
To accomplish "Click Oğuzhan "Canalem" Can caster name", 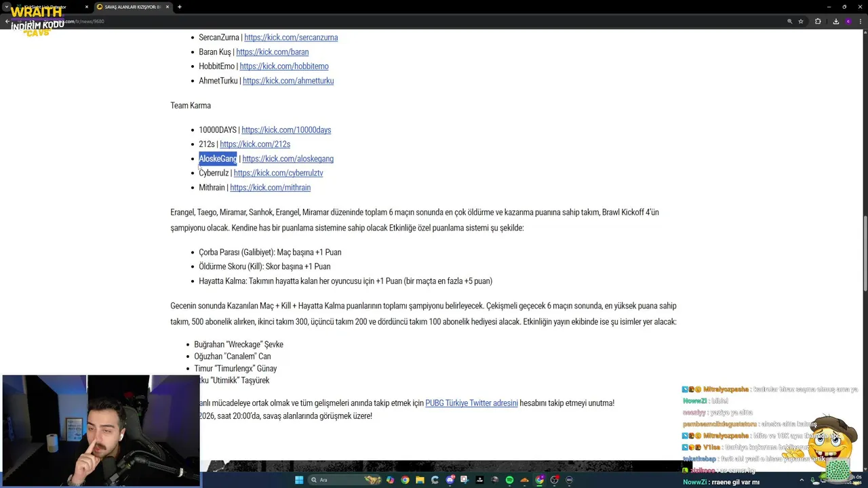I will pyautogui.click(x=233, y=357).
